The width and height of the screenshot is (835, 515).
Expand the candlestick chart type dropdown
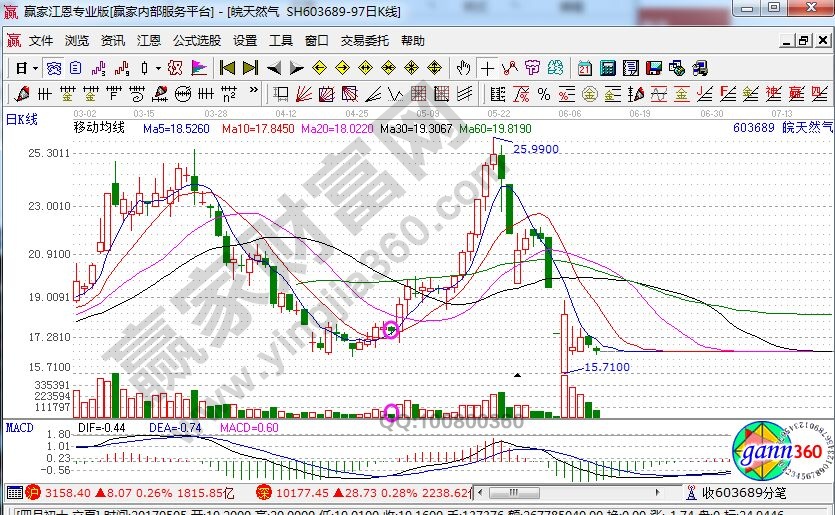point(158,68)
